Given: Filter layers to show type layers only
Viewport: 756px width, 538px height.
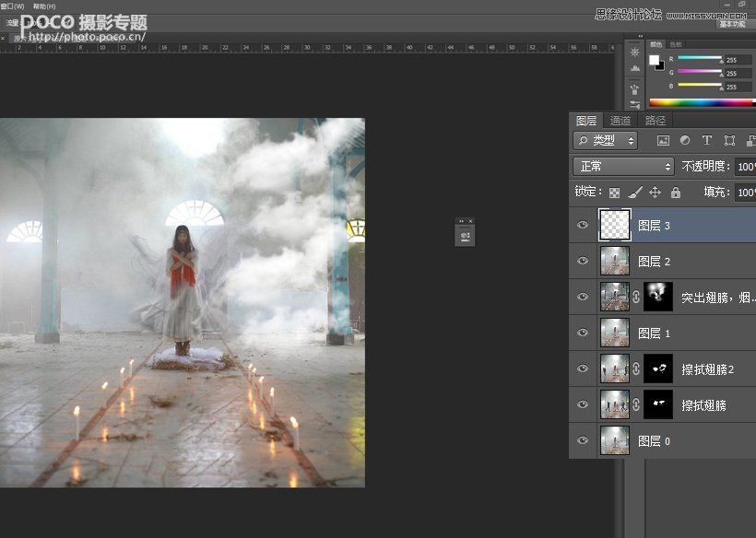Looking at the screenshot, I should tap(708, 140).
